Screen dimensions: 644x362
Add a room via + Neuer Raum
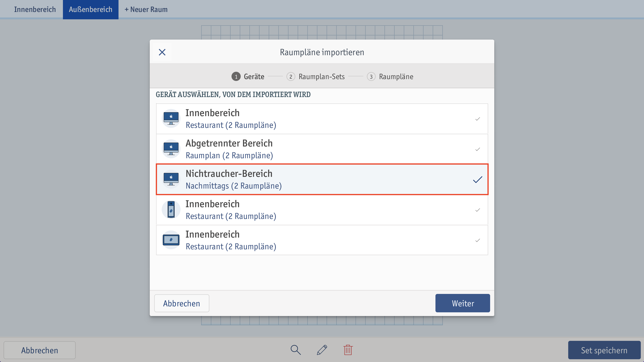click(x=146, y=9)
